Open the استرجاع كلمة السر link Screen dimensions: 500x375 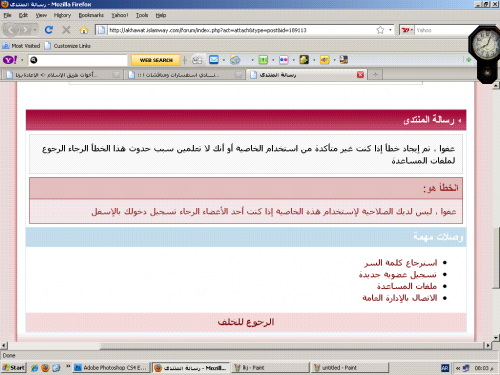400,263
